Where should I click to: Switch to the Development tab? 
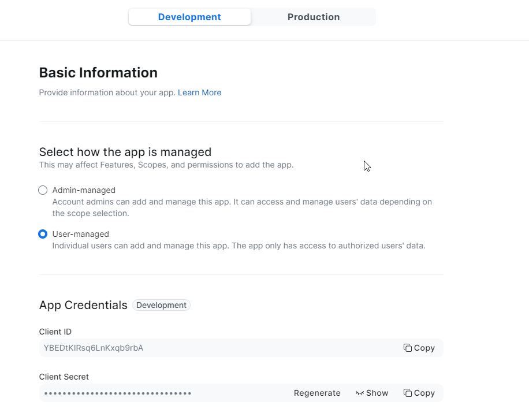189,17
